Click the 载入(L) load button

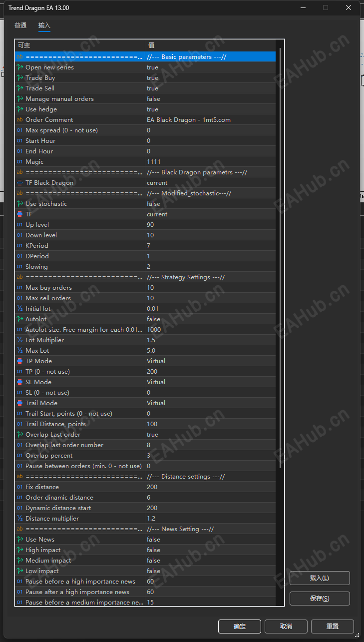click(x=320, y=578)
